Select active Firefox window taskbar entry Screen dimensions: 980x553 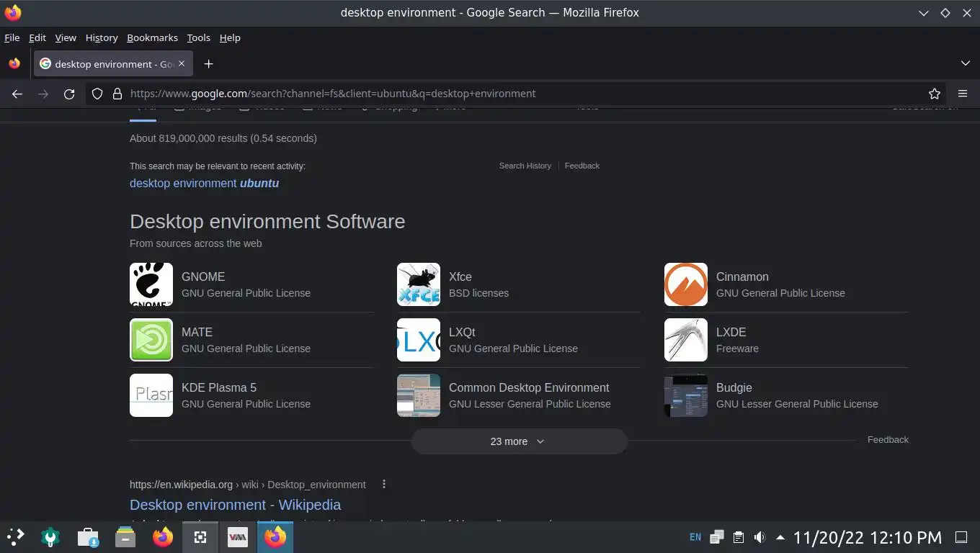(x=275, y=537)
